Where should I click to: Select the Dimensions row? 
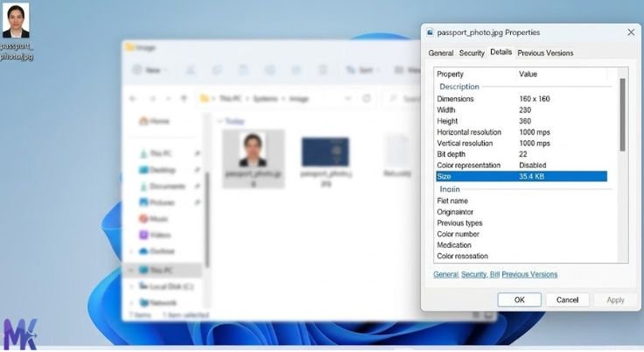pyautogui.click(x=521, y=99)
